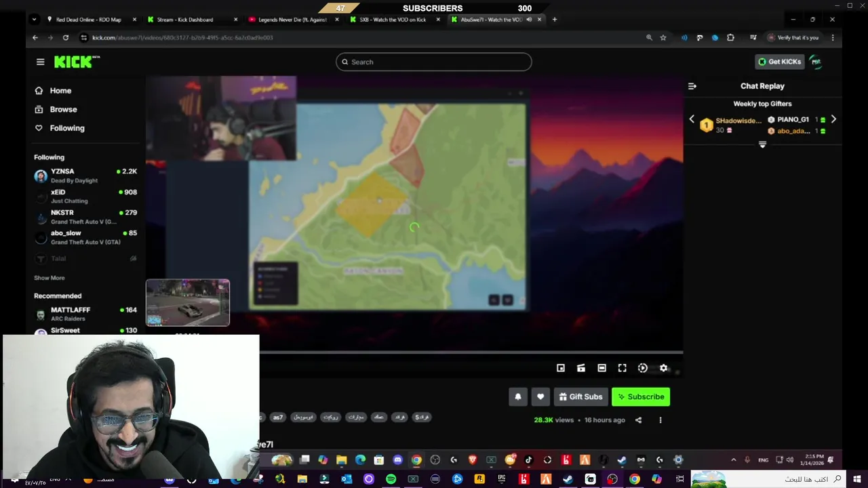Open Chrome three-dot menu
Screen dimensions: 868x488
[x=833, y=38]
